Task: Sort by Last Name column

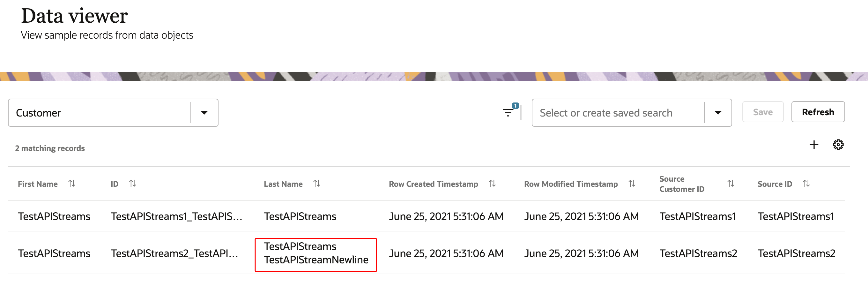Action: (317, 184)
